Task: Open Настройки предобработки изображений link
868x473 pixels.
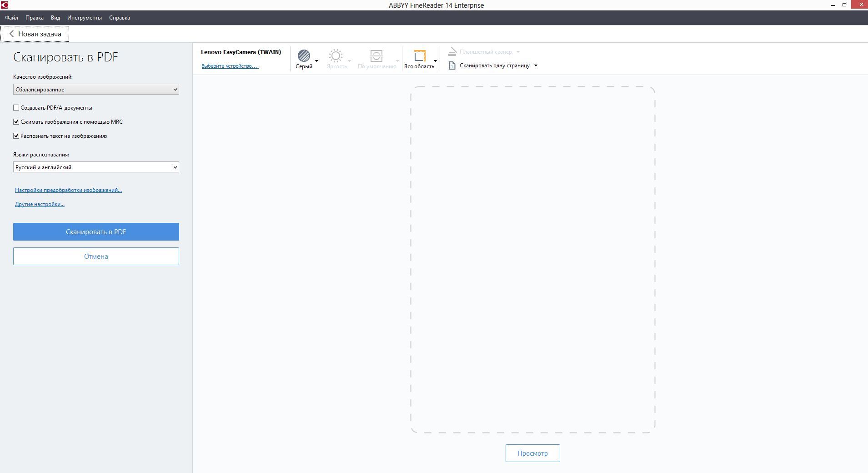Action: point(68,190)
